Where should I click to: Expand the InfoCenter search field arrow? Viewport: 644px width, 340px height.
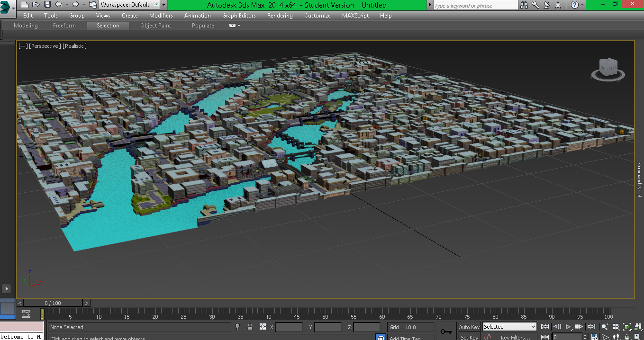(x=430, y=5)
